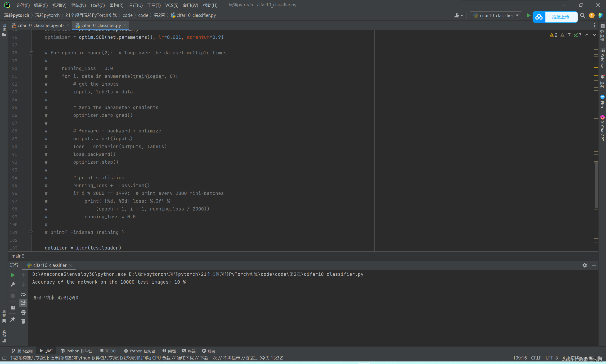Click the pin icon in the run panel
The height and width of the screenshot is (364, 606).
13,319
